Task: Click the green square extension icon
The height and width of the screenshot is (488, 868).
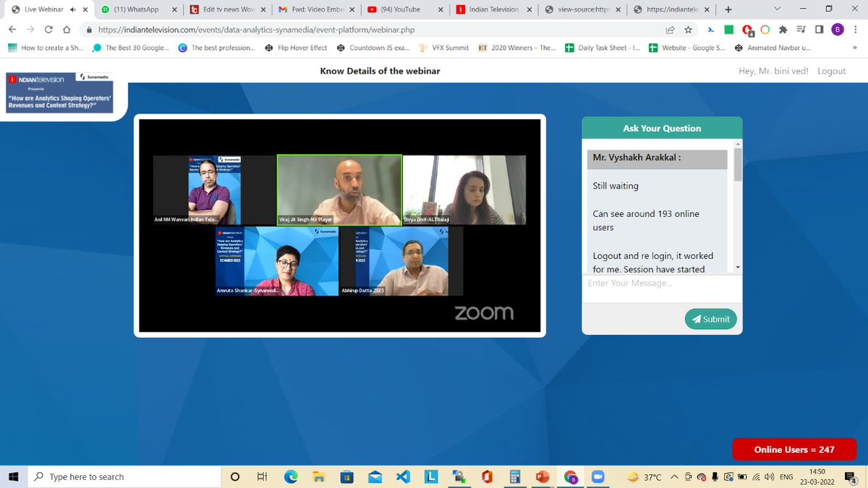Action: point(729,30)
